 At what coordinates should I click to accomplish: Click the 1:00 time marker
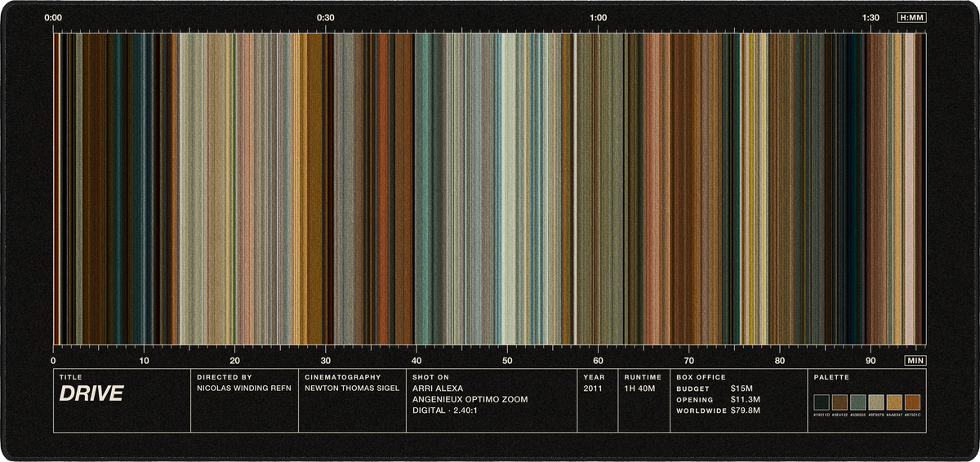[x=598, y=17]
